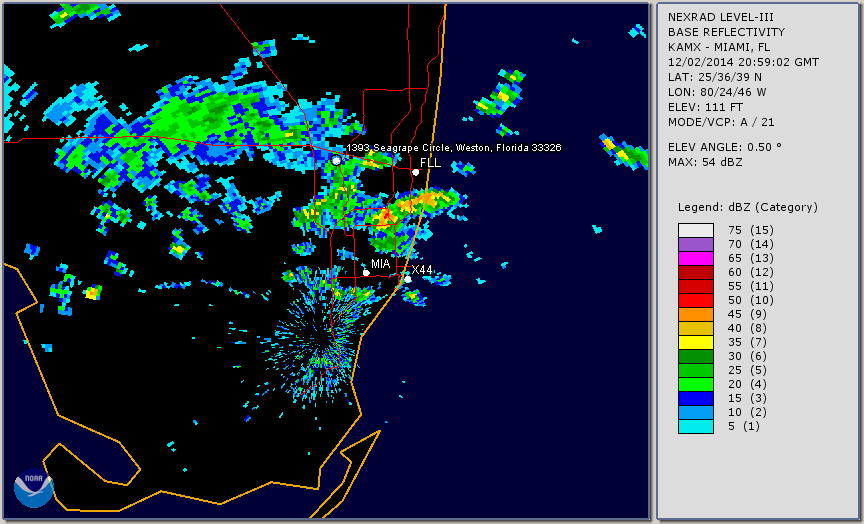
Task: Select the 70 dBZ purple legend swatch
Action: pos(696,244)
